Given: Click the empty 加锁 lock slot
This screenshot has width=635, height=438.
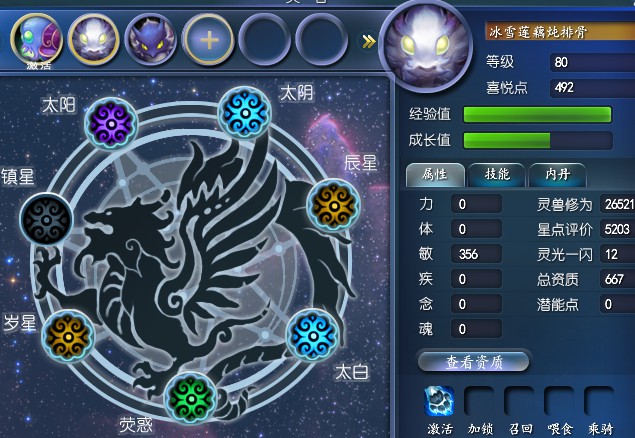Looking at the screenshot, I should [479, 401].
